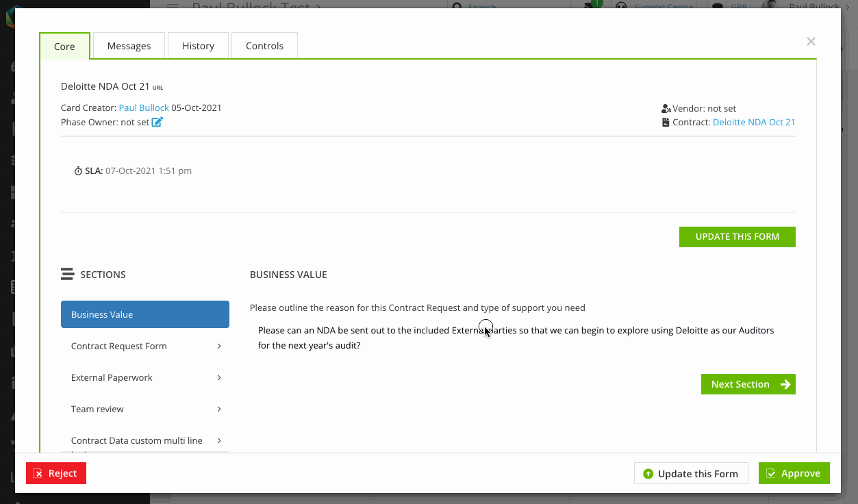
Task: Select the Controls tab
Action: point(264,46)
